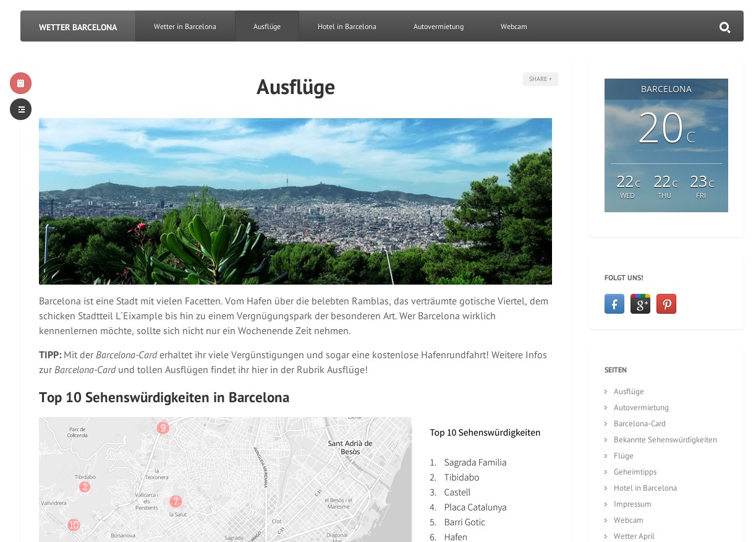Click Top 10 Sehenswürdigkeiten in Barcelona heading
This screenshot has height=542, width=756.
pos(164,397)
